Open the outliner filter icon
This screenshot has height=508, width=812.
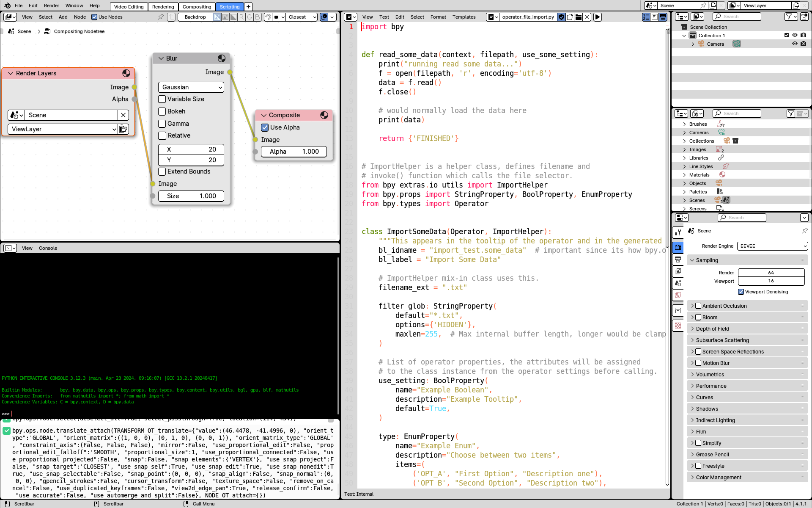tap(790, 17)
